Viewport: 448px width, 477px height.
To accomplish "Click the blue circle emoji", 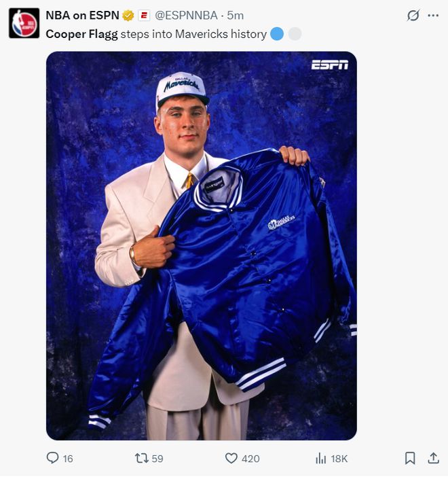I will coord(276,33).
